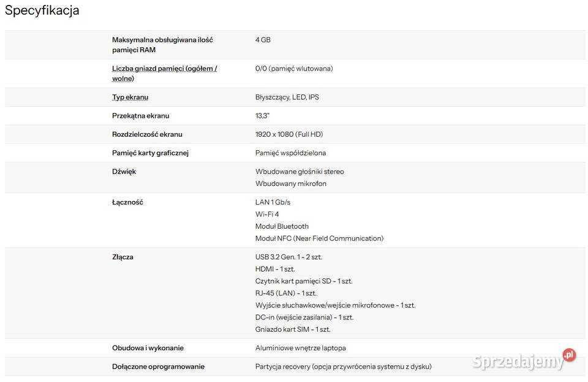Click the "Dołączone oprogramowanie" label
Screen dimensions: 588x382
coord(158,366)
